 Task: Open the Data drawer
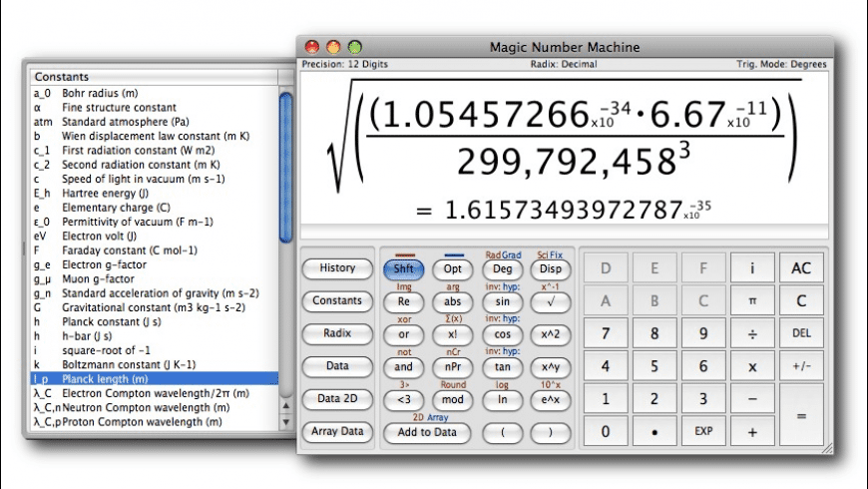click(x=337, y=366)
